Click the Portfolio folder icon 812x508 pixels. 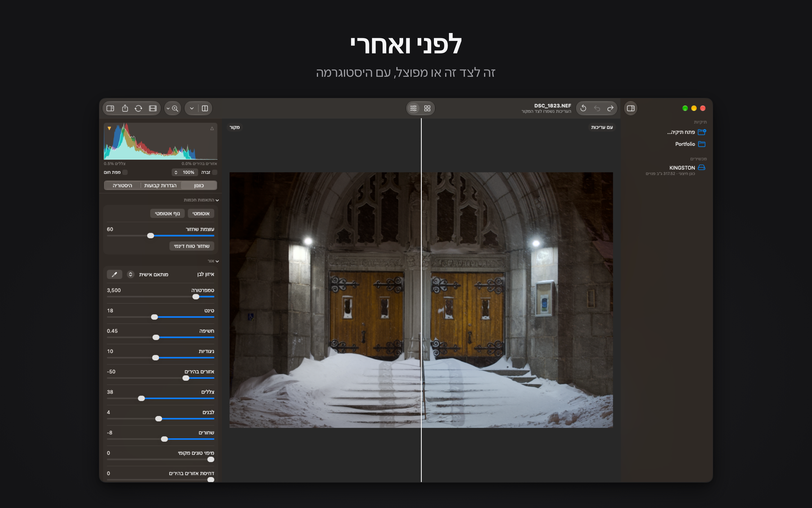[x=701, y=144]
